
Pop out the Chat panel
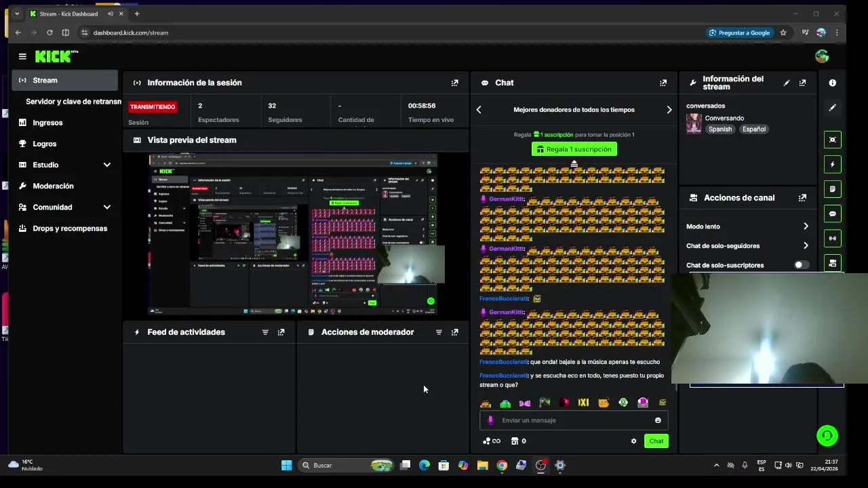pos(663,83)
